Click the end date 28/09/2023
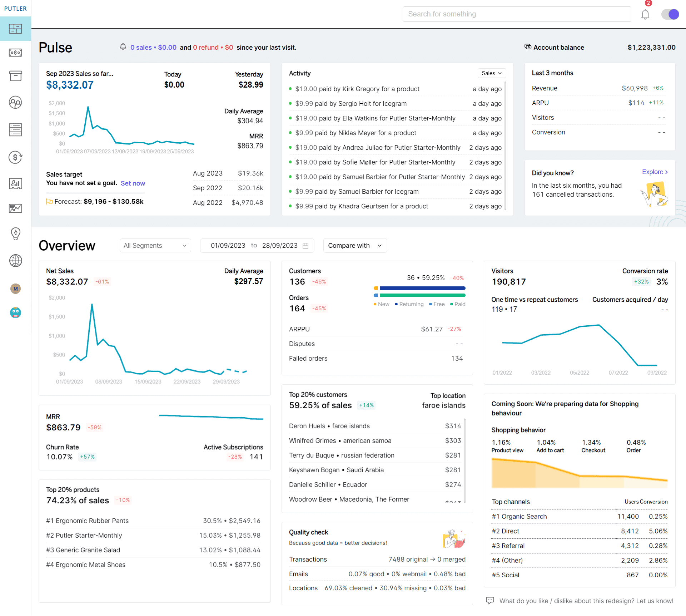 [x=280, y=246]
